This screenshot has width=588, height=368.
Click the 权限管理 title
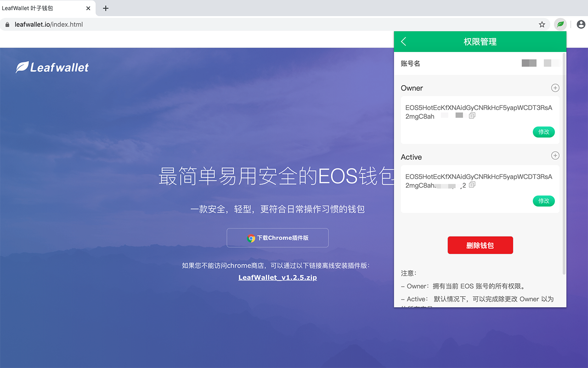pos(480,41)
